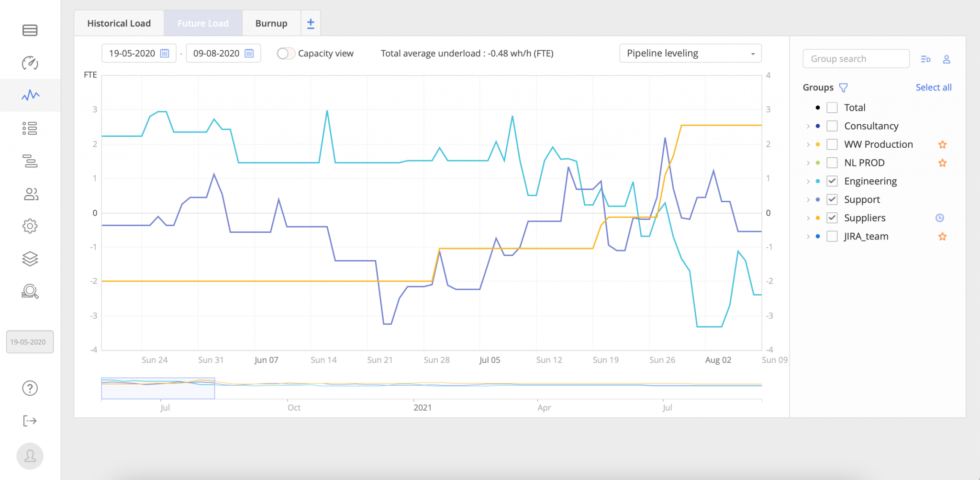Toggle the Capacity view switch

click(x=285, y=54)
